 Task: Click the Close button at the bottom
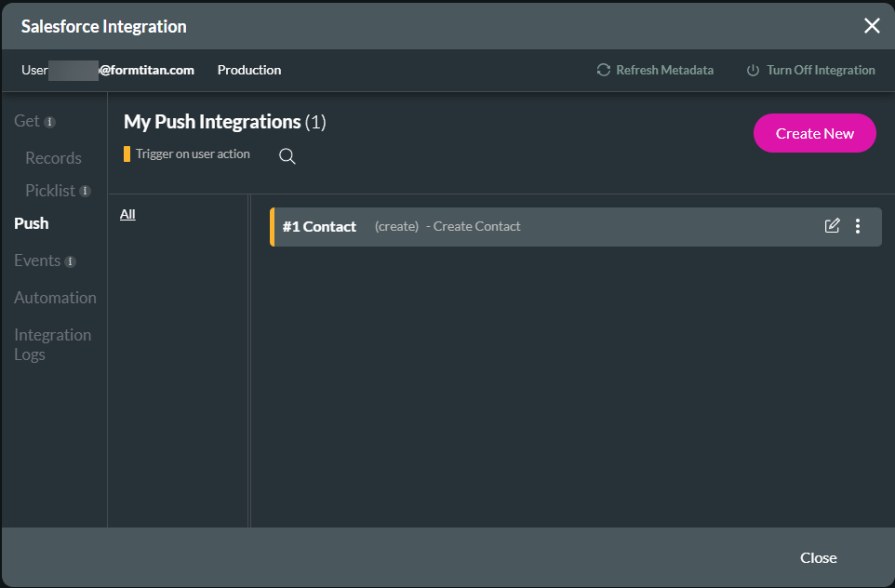[x=818, y=557]
